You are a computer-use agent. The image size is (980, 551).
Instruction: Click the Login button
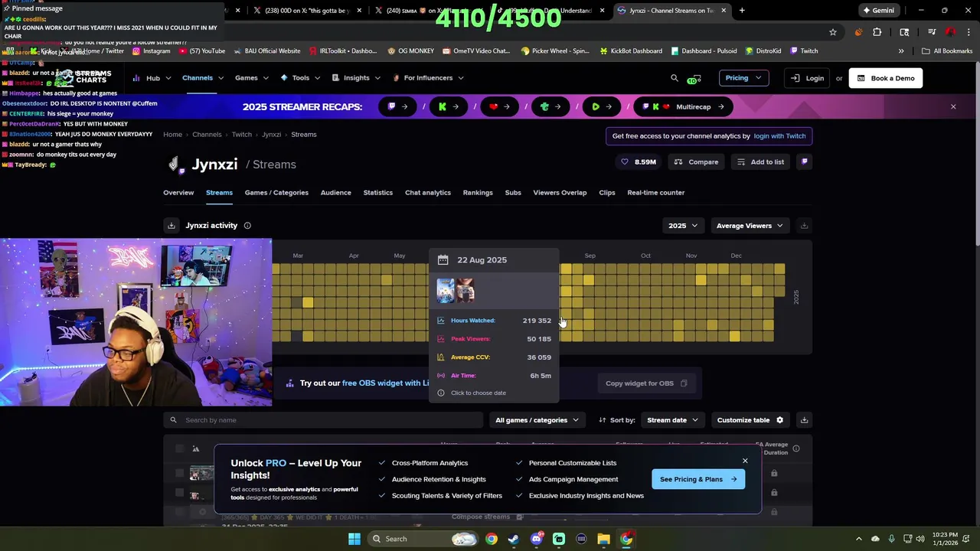(808, 78)
